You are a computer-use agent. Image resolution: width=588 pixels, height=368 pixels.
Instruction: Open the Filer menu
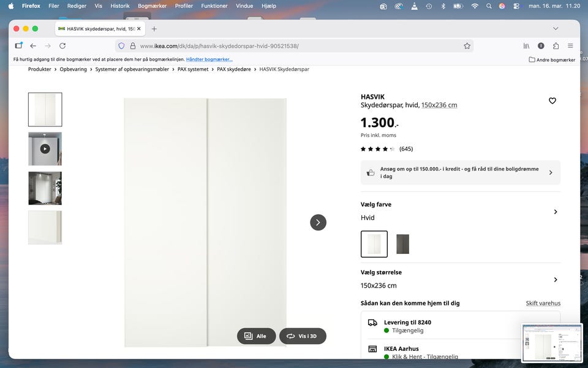click(x=54, y=6)
